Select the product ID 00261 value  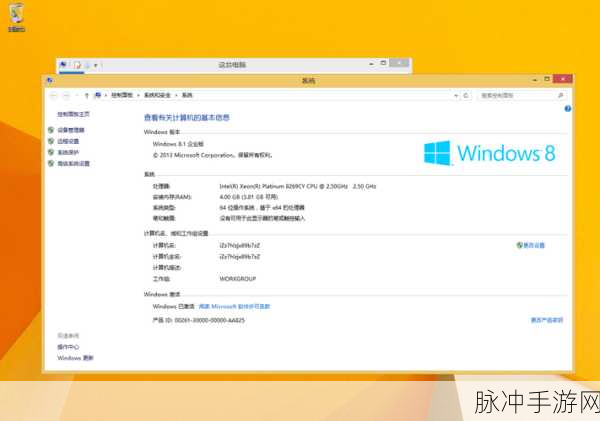click(210, 320)
